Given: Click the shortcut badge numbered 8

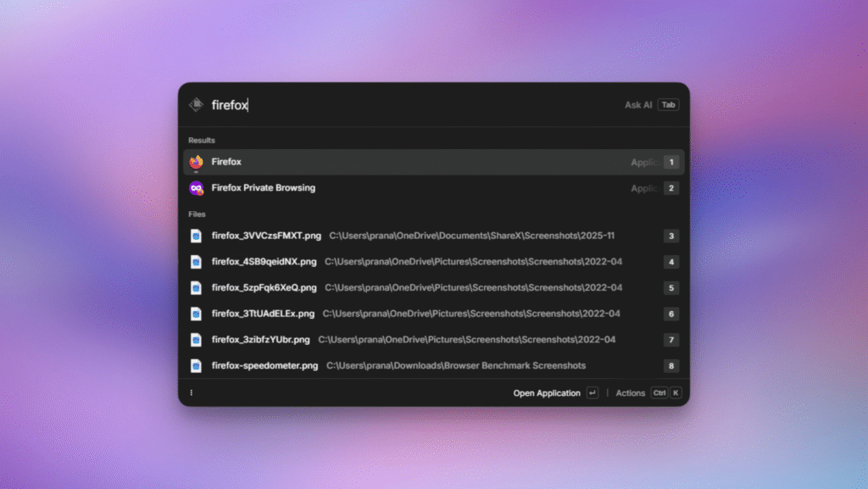Looking at the screenshot, I should [x=671, y=366].
